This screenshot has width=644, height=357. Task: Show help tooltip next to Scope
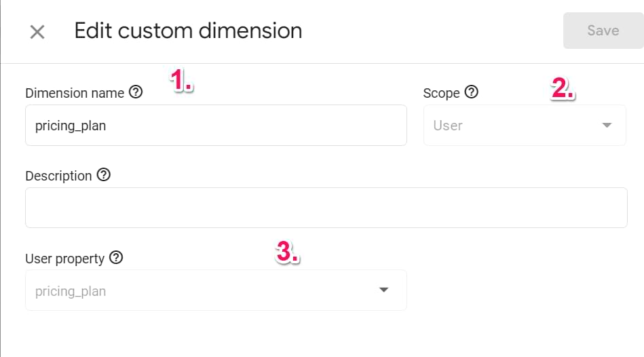click(472, 92)
